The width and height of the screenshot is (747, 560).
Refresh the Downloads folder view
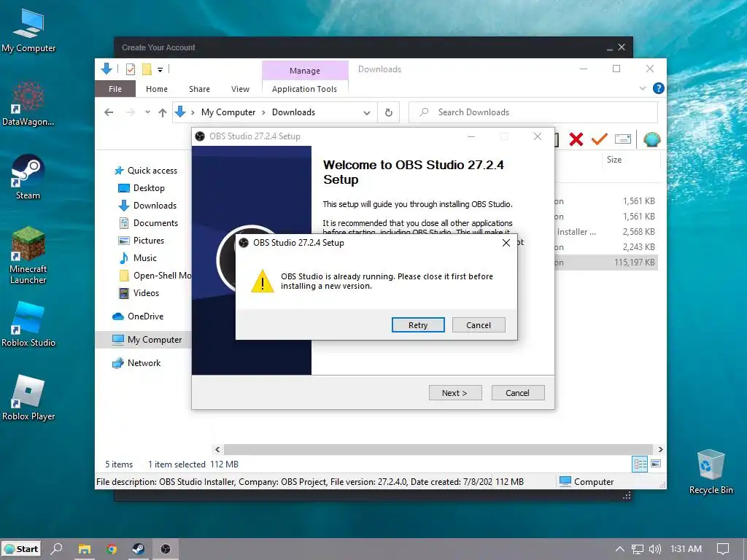tap(389, 112)
